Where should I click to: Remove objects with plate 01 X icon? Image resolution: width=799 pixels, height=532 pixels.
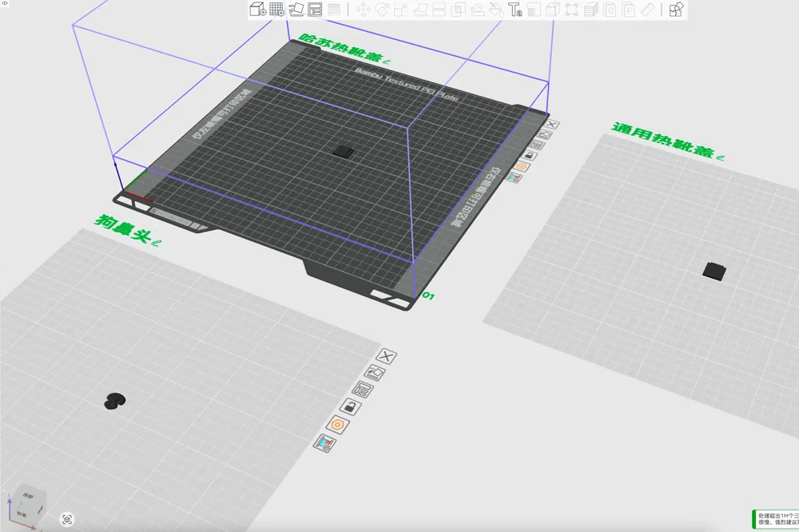[551, 125]
